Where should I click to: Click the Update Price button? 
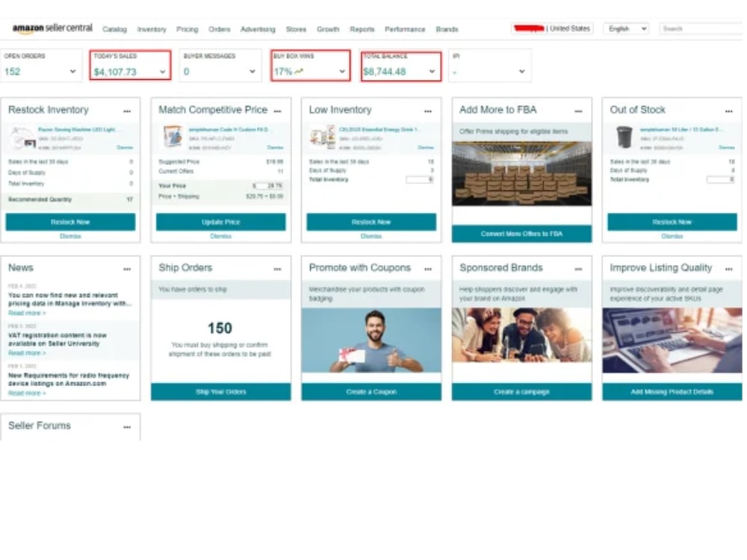(220, 222)
